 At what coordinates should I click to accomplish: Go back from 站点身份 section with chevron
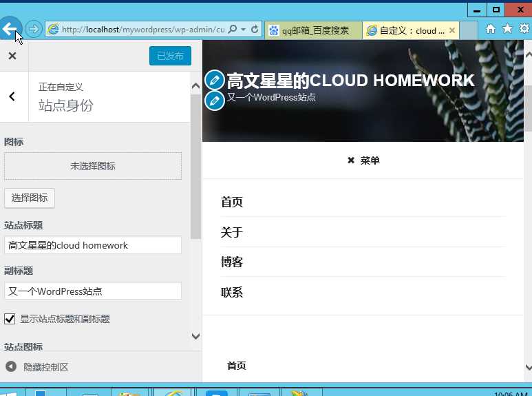12,96
